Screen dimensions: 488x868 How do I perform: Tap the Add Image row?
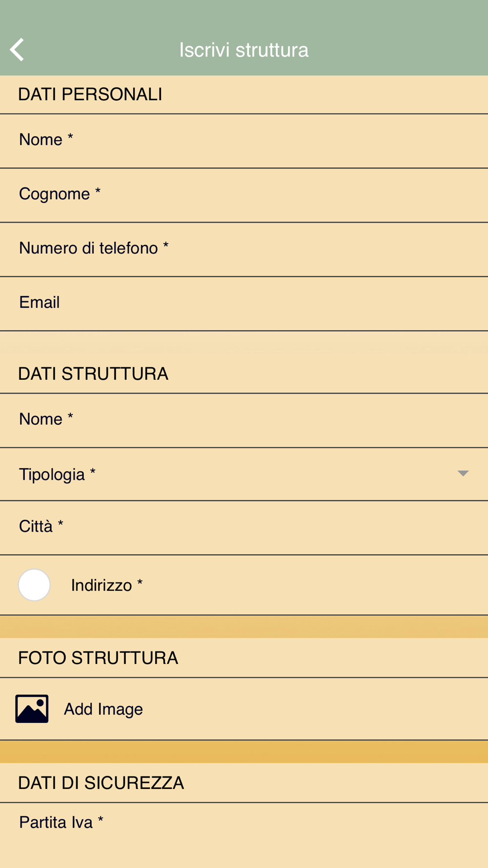(x=244, y=709)
